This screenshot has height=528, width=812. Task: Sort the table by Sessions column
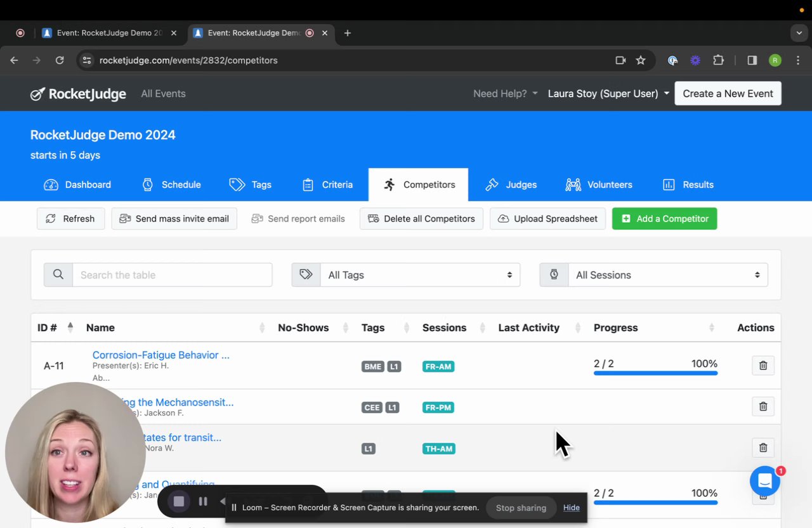click(x=454, y=327)
